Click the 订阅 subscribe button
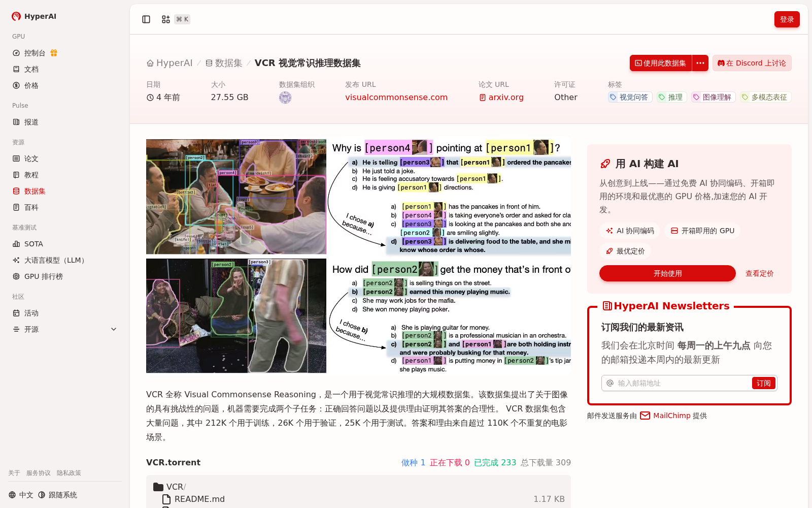This screenshot has width=812, height=508. tap(763, 383)
